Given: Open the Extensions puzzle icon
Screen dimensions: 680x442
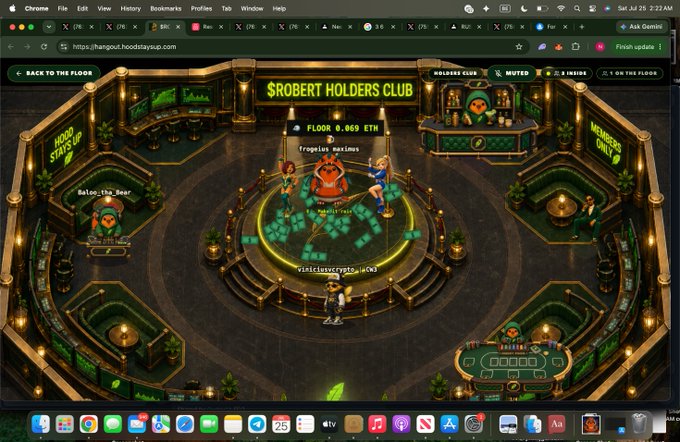Looking at the screenshot, I should click(575, 47).
